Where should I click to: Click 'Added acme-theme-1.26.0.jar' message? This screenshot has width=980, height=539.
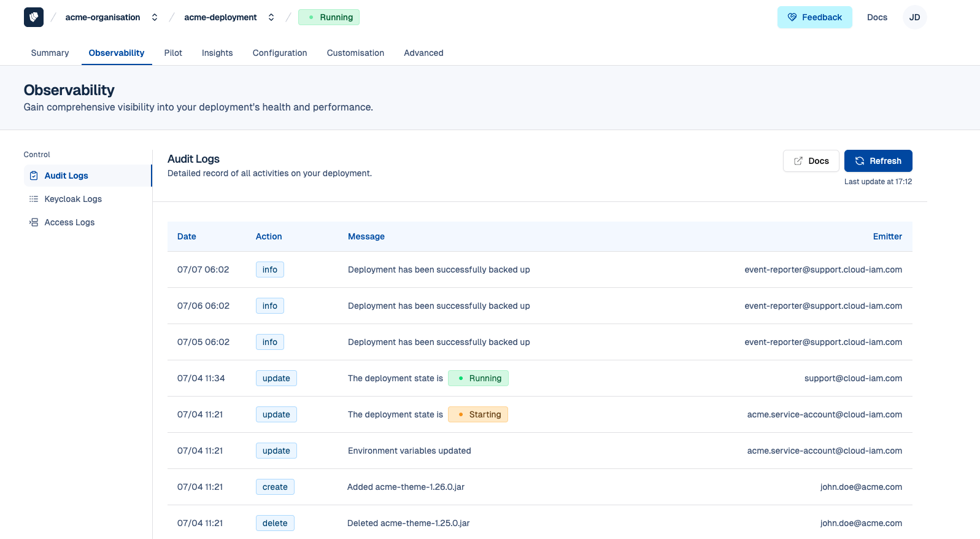tap(406, 487)
